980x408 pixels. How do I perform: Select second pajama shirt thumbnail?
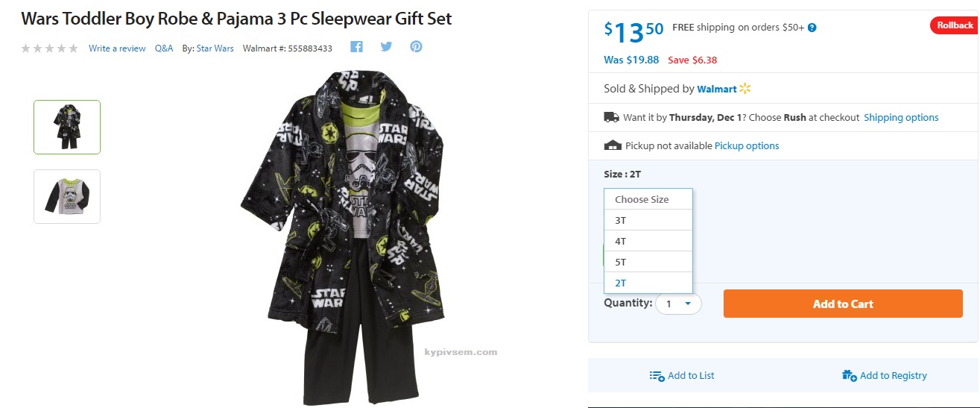pyautogui.click(x=67, y=196)
